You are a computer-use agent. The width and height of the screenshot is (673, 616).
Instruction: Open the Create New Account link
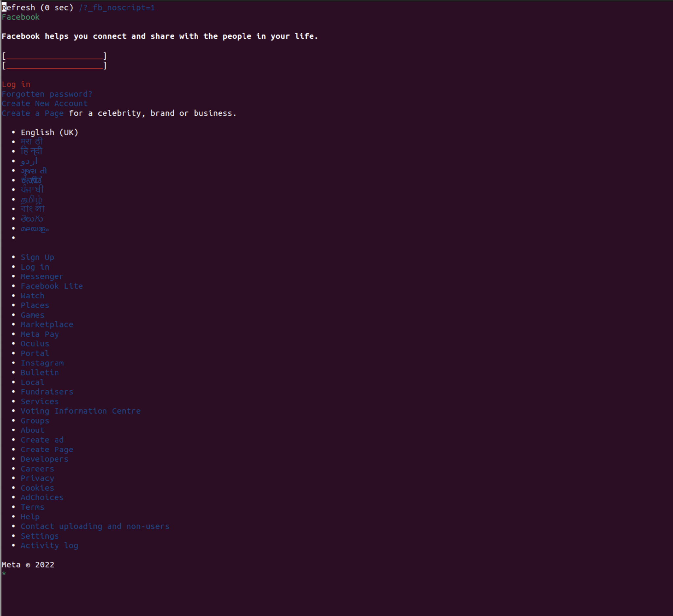[x=45, y=104]
